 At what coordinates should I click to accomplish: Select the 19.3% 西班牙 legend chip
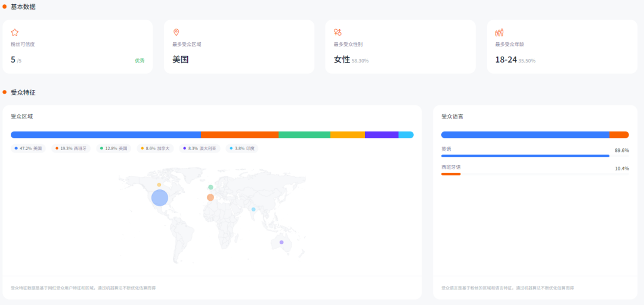[x=70, y=148]
